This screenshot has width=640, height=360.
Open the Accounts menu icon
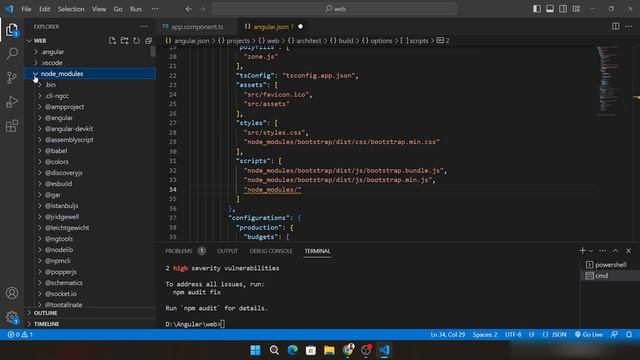12,293
